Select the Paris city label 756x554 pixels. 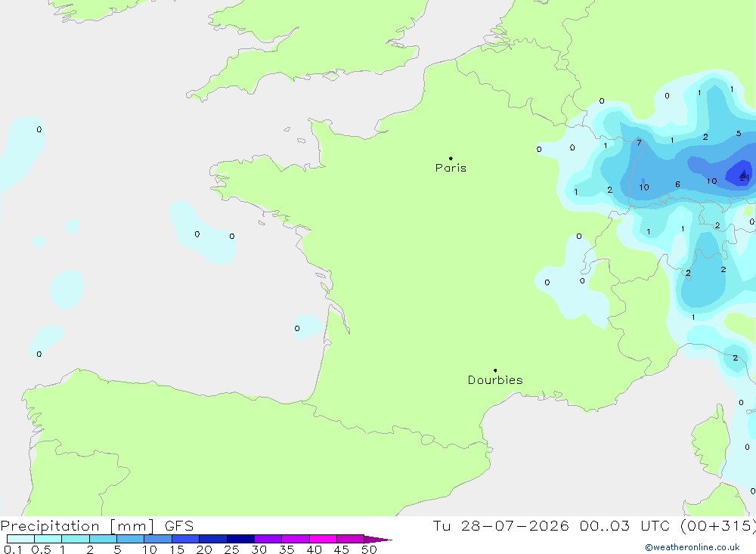coord(451,168)
